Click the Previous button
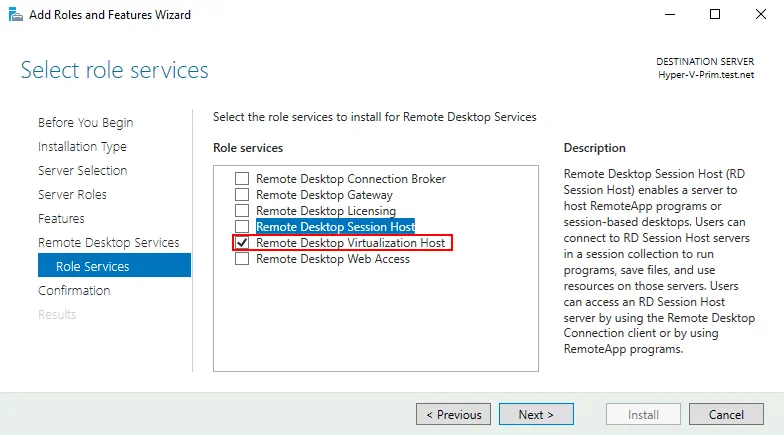The width and height of the screenshot is (784, 435). [x=453, y=415]
